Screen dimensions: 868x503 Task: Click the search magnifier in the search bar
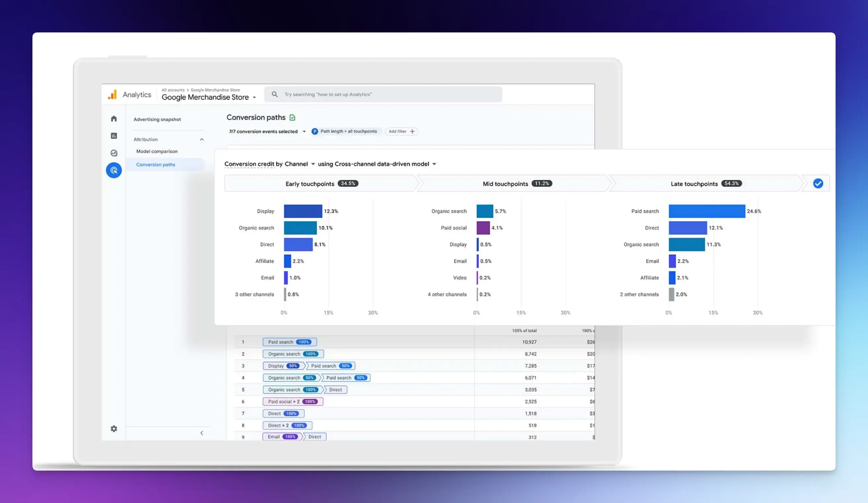tap(275, 94)
